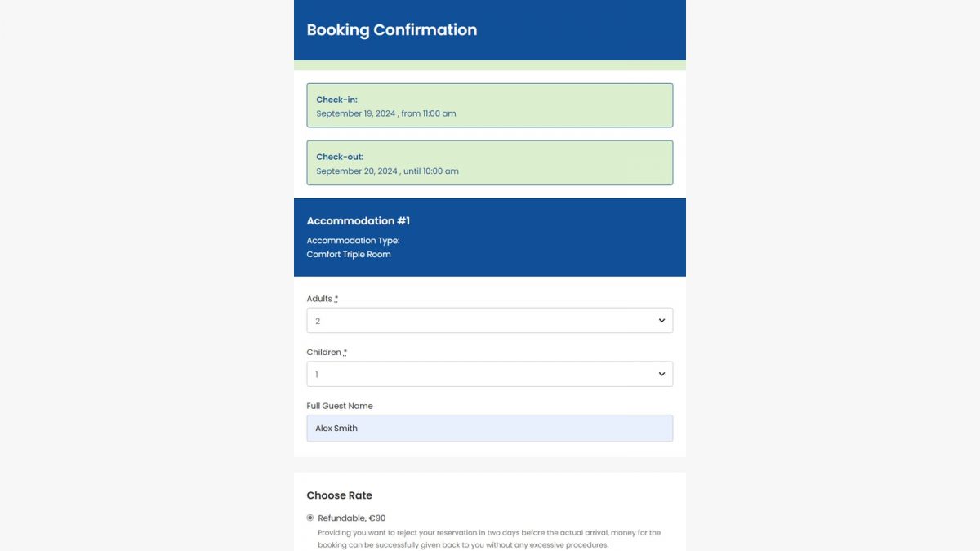This screenshot has height=551, width=980.
Task: Click the Children required field label
Action: point(326,352)
